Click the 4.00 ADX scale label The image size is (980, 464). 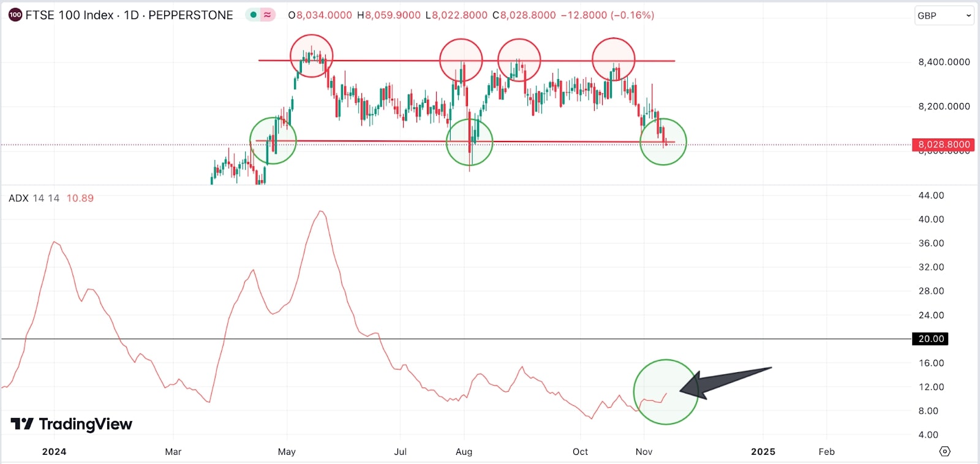[928, 435]
